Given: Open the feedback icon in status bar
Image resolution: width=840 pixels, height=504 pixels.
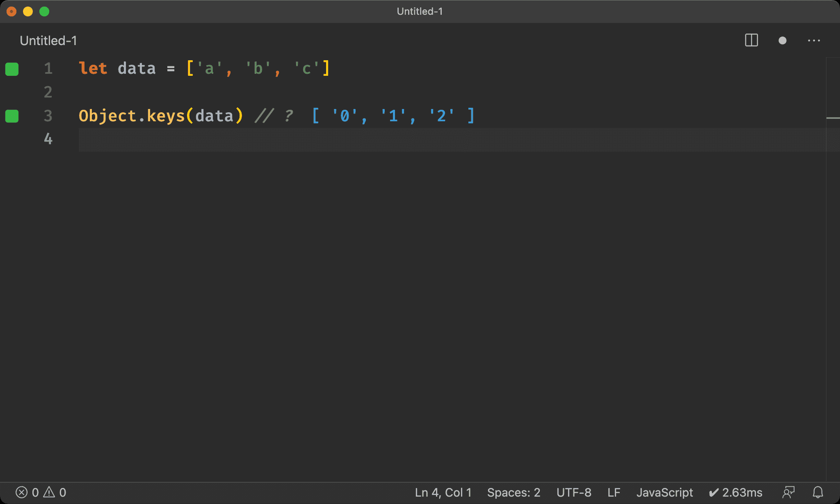Looking at the screenshot, I should (788, 492).
